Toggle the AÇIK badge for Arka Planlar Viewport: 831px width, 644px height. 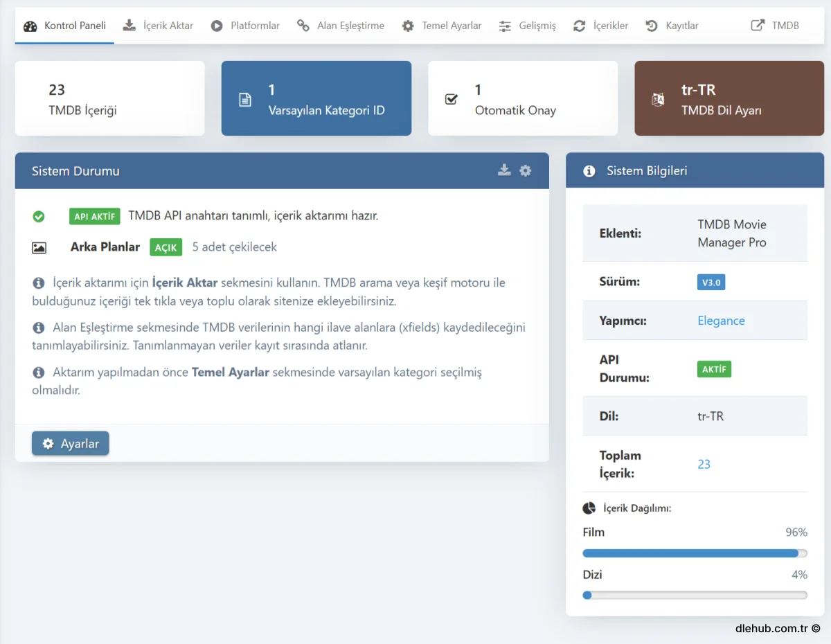coord(166,247)
